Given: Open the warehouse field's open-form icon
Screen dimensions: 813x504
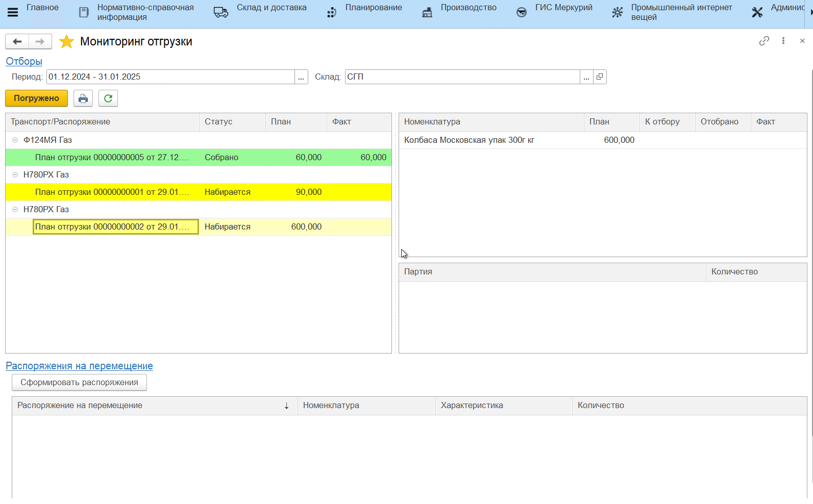Looking at the screenshot, I should point(600,77).
